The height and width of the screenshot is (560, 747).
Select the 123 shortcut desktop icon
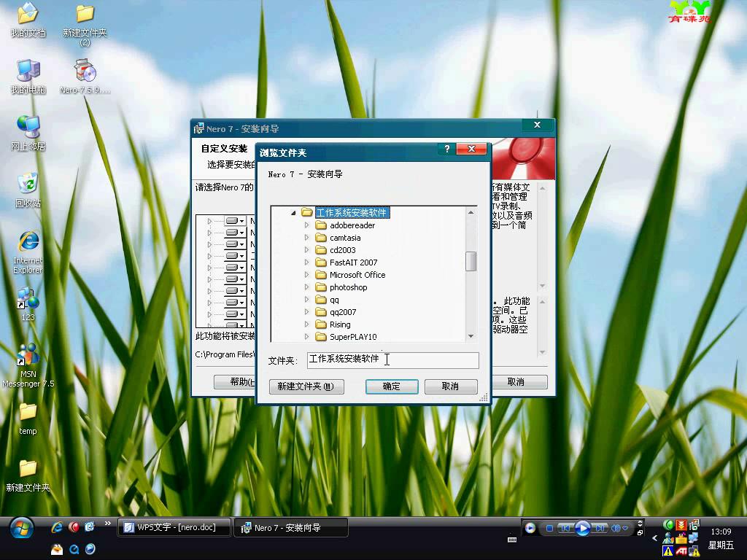coord(28,305)
